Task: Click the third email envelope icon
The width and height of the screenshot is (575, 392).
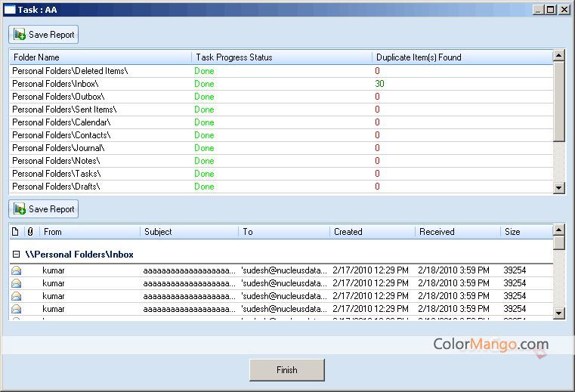Action: pos(16,296)
